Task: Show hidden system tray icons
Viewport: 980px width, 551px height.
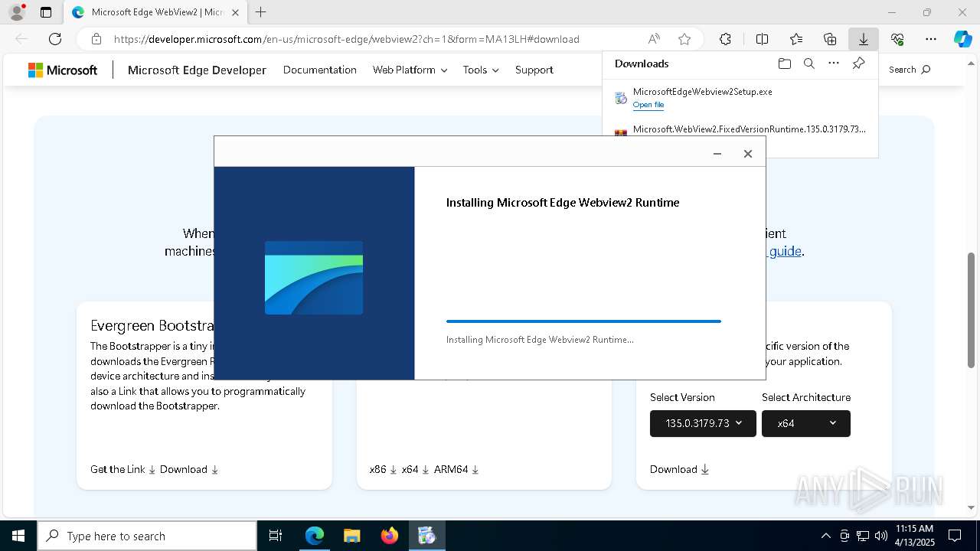Action: pos(825,536)
